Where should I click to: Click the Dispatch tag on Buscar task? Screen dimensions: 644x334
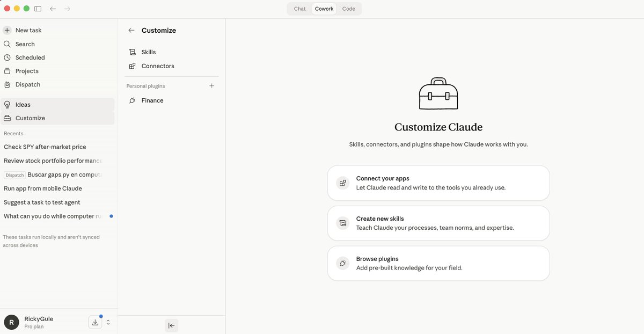[x=14, y=175]
